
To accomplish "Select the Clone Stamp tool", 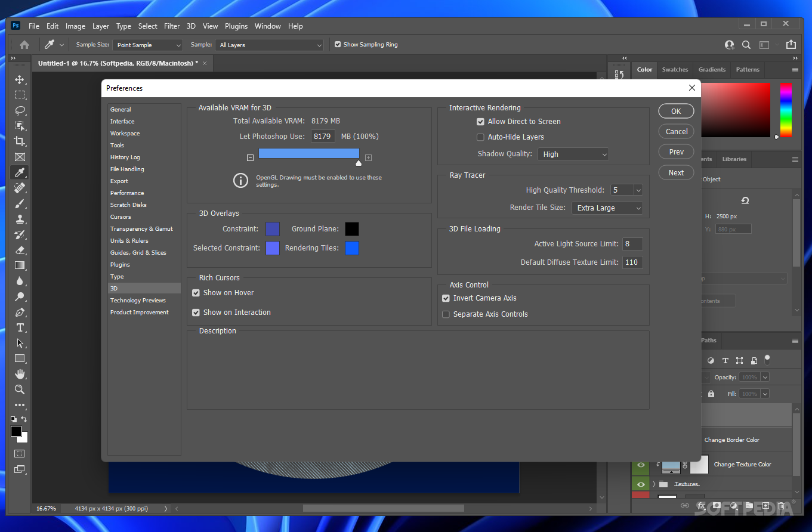I will [20, 219].
